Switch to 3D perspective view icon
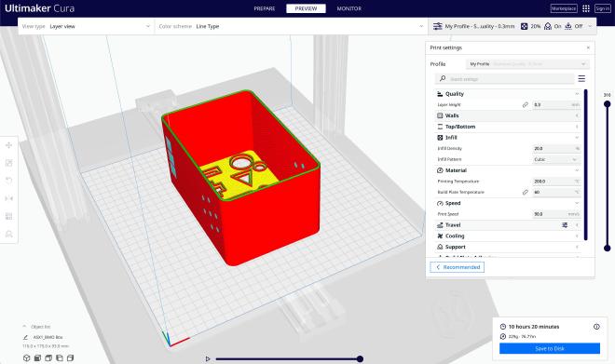Screen dimensions: 615x364 click(26, 357)
